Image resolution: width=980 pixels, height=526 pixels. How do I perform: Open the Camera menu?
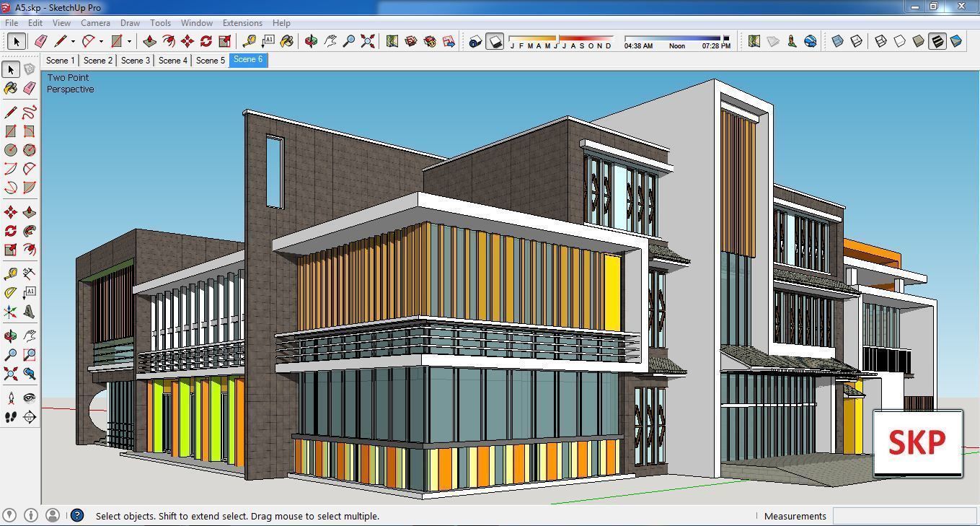click(x=95, y=23)
